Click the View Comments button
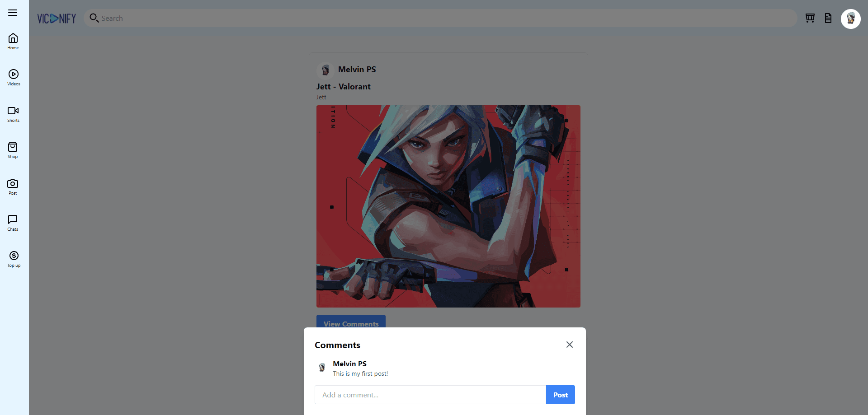 [x=351, y=322]
